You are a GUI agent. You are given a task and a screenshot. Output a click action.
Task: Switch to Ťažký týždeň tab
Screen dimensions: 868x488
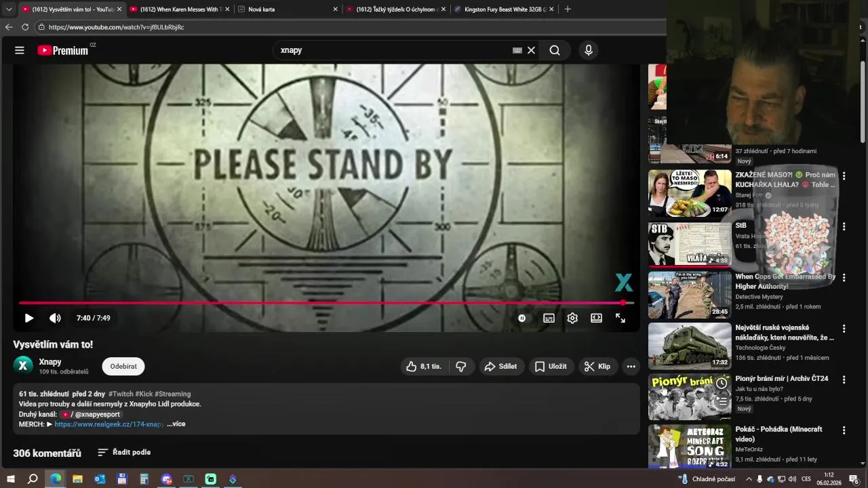click(x=395, y=9)
